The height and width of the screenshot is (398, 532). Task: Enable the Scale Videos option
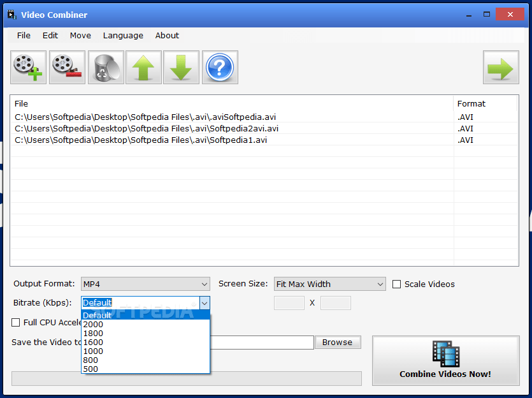(x=396, y=284)
